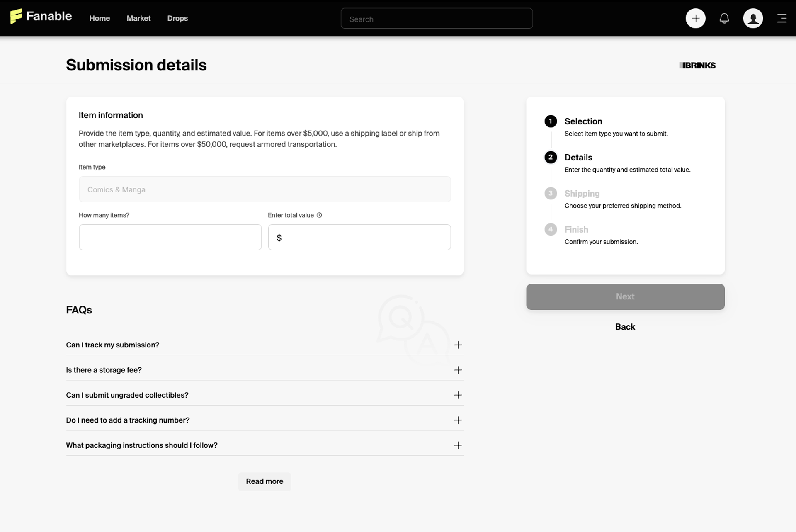Open the Market nav item
796x532 pixels.
pos(138,18)
